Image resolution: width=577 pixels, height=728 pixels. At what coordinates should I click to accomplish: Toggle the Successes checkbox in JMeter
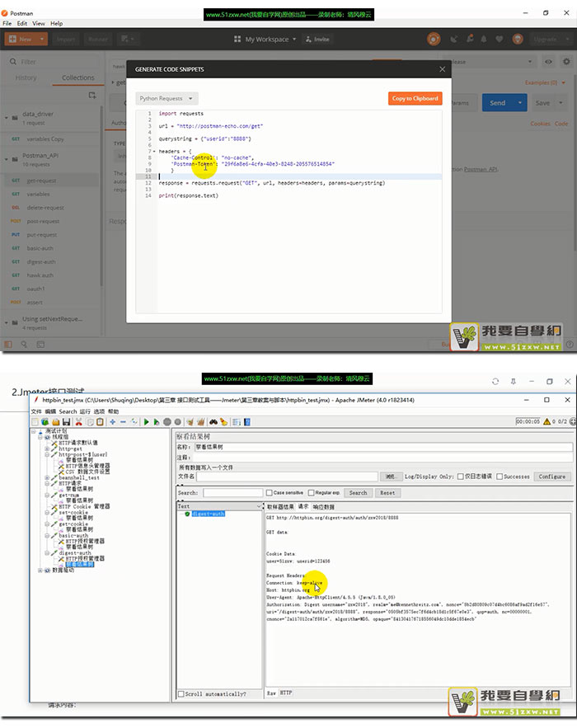pyautogui.click(x=500, y=477)
